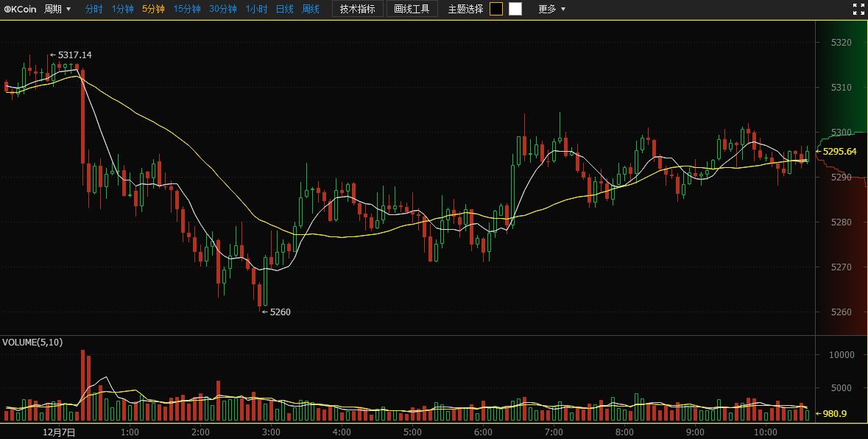Click the 5280 price axis label
This screenshot has height=439, width=868.
pos(841,222)
